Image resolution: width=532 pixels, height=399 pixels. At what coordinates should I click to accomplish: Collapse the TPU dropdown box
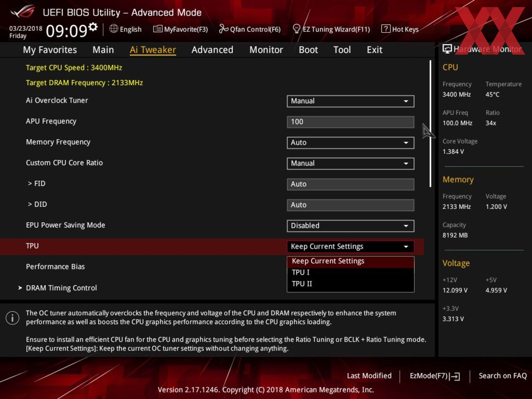(350, 246)
